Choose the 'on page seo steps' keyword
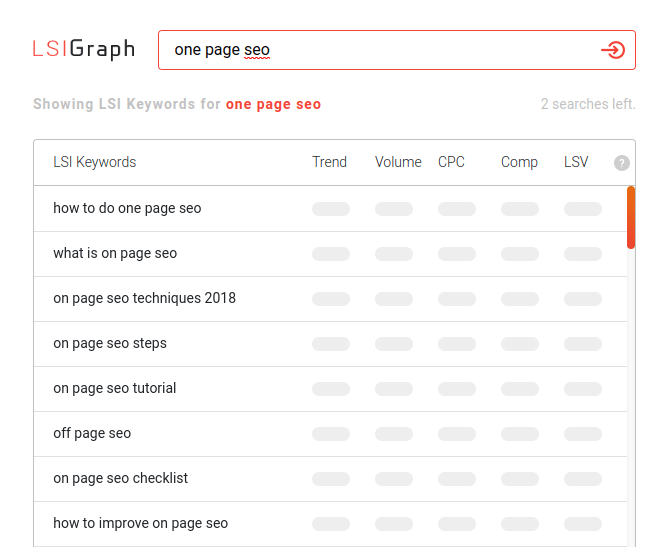 (110, 343)
